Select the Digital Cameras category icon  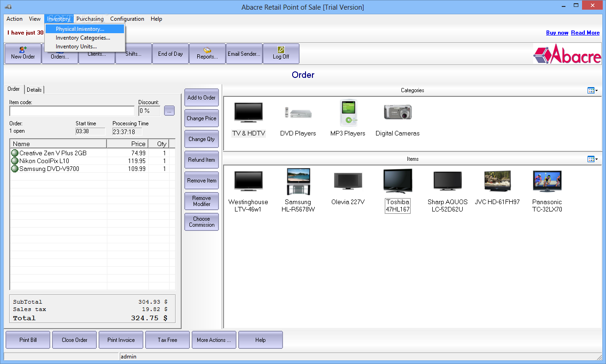pos(398,112)
